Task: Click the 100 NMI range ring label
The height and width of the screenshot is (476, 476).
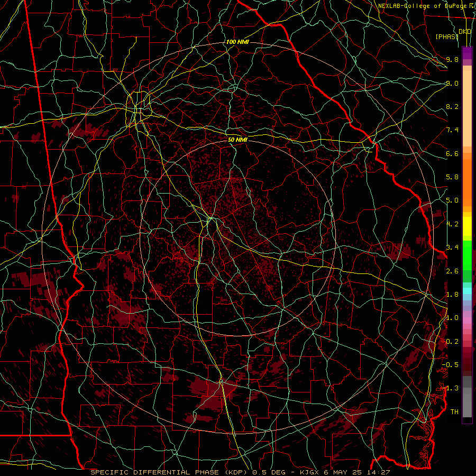Action: [237, 42]
